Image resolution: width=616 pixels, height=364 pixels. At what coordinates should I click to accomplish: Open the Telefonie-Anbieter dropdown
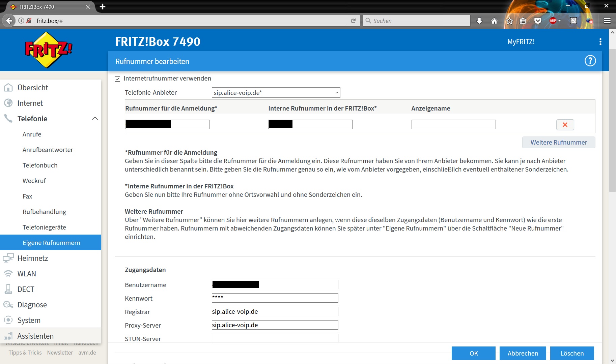(x=276, y=93)
